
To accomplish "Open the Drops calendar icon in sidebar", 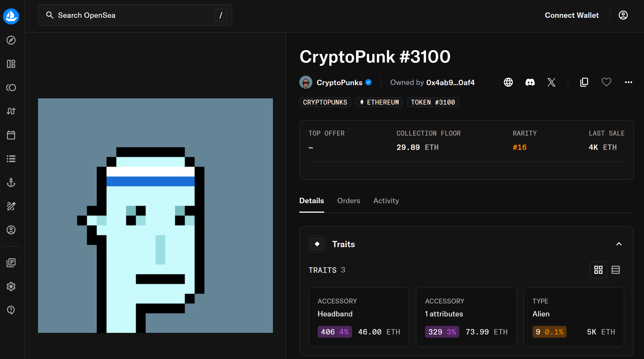I will click(x=11, y=135).
